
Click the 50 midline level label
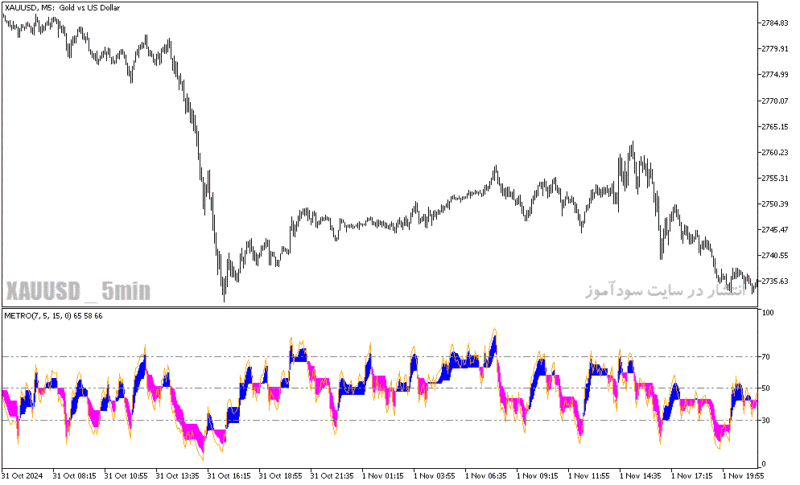[x=766, y=389]
